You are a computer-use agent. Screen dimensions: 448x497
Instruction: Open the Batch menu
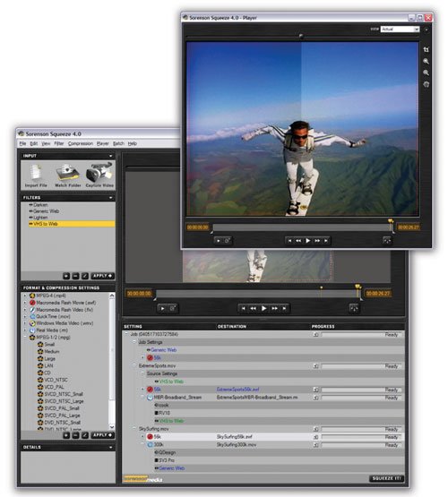118,143
